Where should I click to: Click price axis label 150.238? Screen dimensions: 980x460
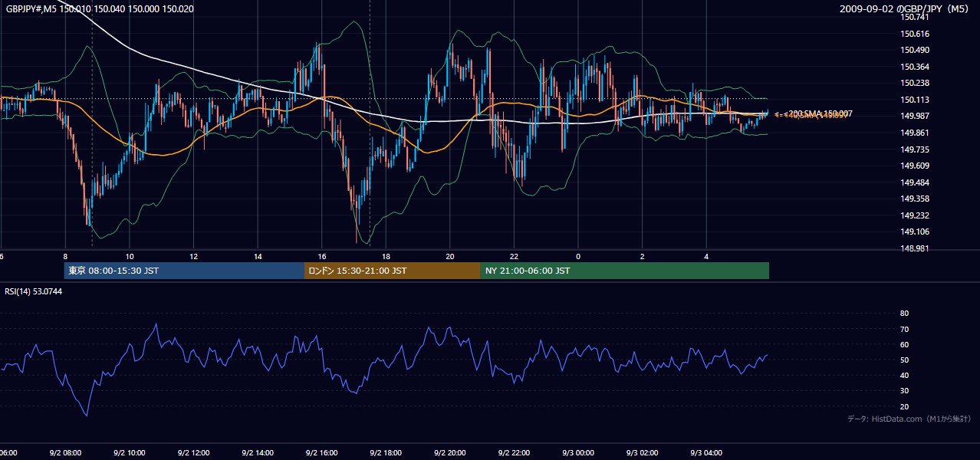coord(916,83)
